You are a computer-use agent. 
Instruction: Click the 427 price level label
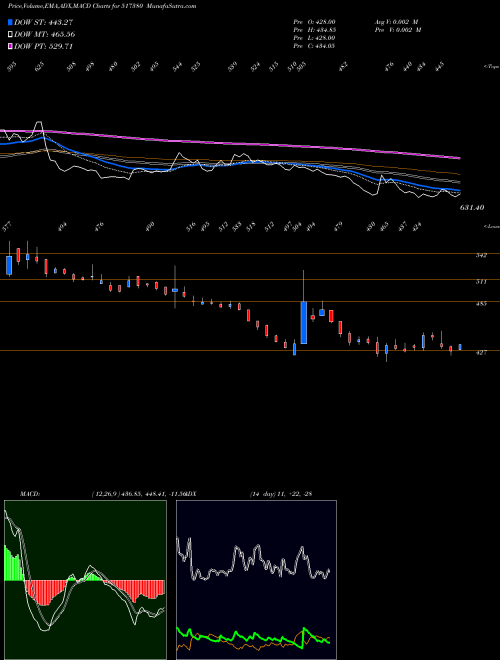pos(481,353)
